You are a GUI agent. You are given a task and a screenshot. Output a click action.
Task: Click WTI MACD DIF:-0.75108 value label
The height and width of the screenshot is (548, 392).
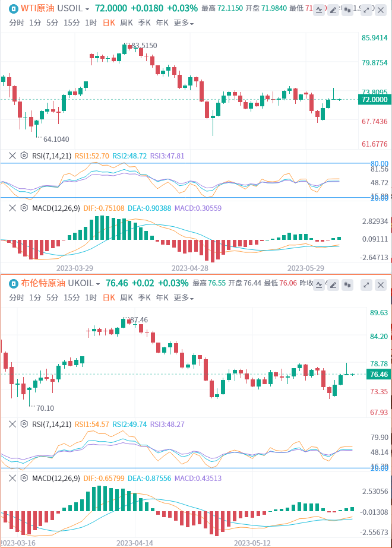(x=104, y=208)
